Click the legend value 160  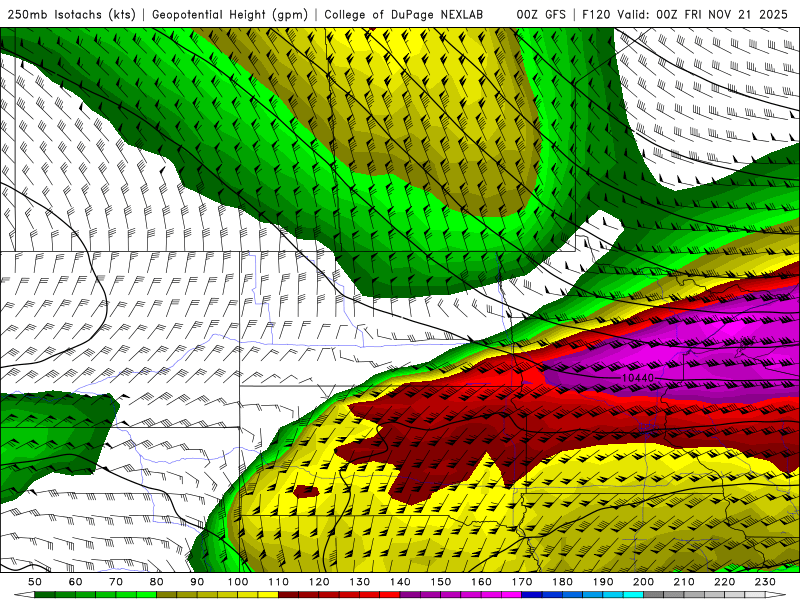[481, 582]
